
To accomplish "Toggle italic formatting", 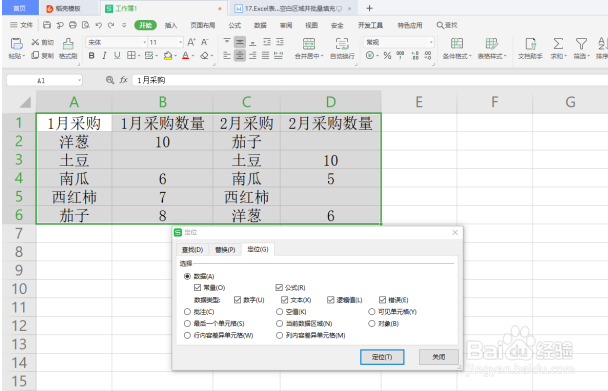I will coord(104,55).
